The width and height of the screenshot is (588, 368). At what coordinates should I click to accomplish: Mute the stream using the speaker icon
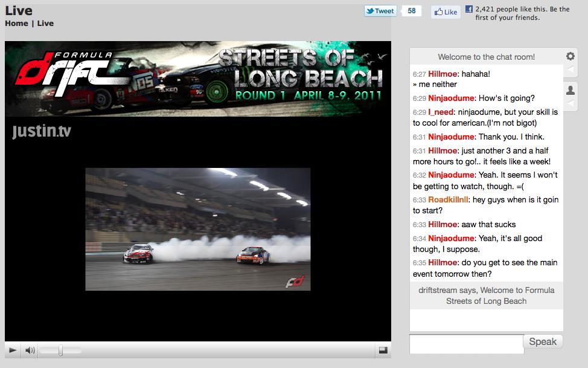tap(30, 350)
